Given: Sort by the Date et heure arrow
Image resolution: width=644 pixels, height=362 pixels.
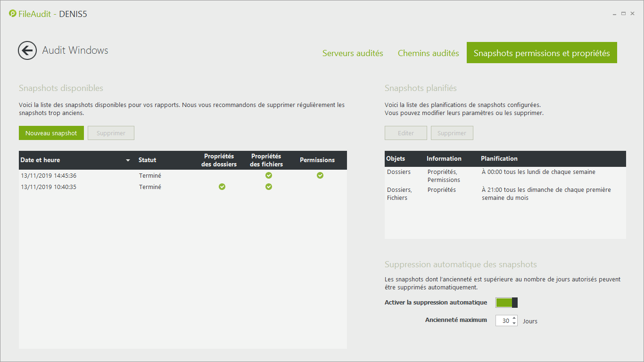Looking at the screenshot, I should (128, 160).
